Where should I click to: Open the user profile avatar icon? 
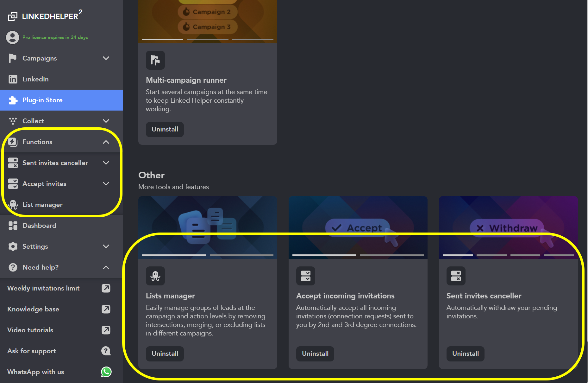click(x=13, y=37)
